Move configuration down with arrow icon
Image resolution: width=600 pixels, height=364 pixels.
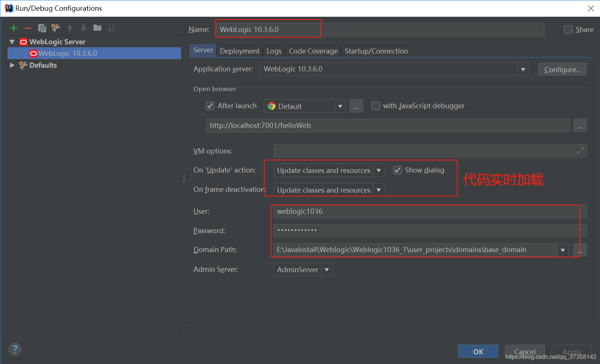click(x=83, y=28)
